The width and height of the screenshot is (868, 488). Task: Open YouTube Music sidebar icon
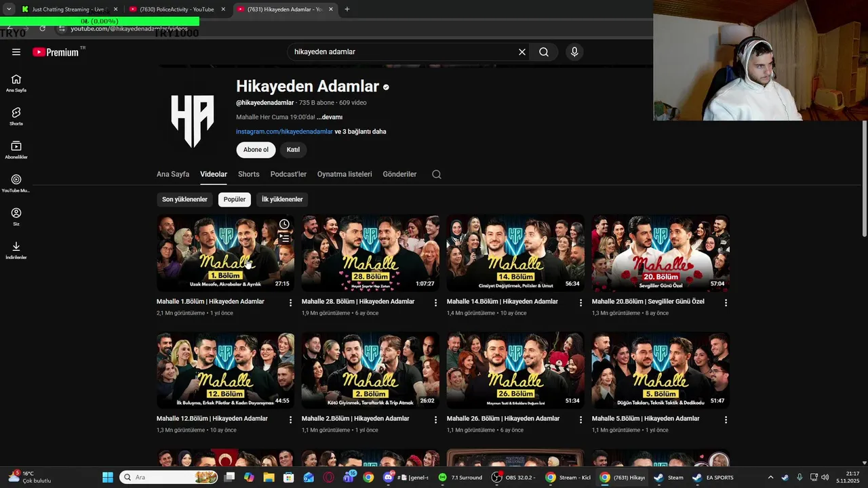[x=16, y=183]
